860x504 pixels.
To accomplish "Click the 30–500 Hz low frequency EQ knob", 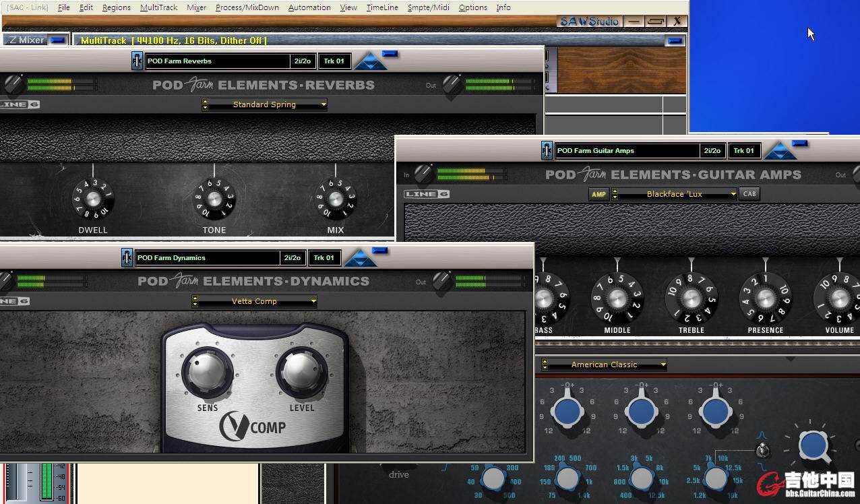I will pos(493,478).
